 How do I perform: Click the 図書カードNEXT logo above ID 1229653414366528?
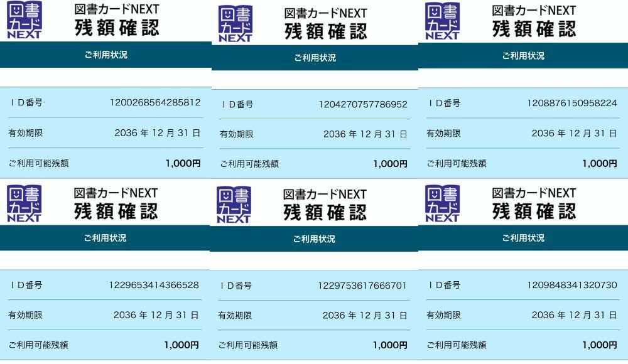coord(24,203)
